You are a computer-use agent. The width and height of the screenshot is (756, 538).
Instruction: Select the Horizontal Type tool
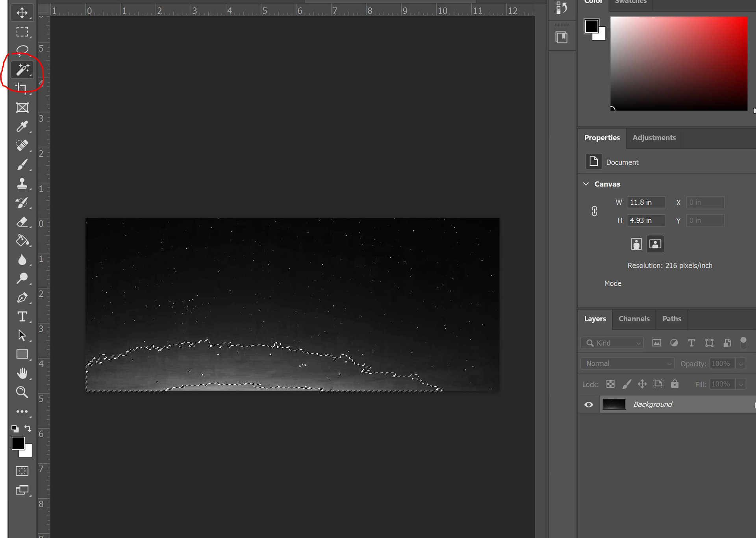pos(22,316)
